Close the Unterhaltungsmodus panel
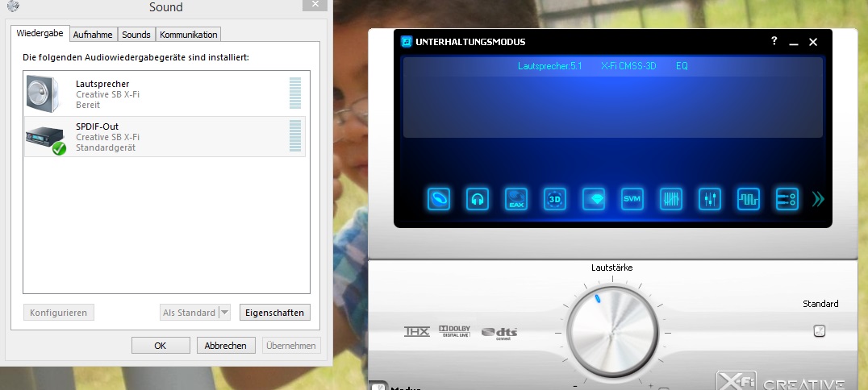The width and height of the screenshot is (868, 390). coord(813,42)
